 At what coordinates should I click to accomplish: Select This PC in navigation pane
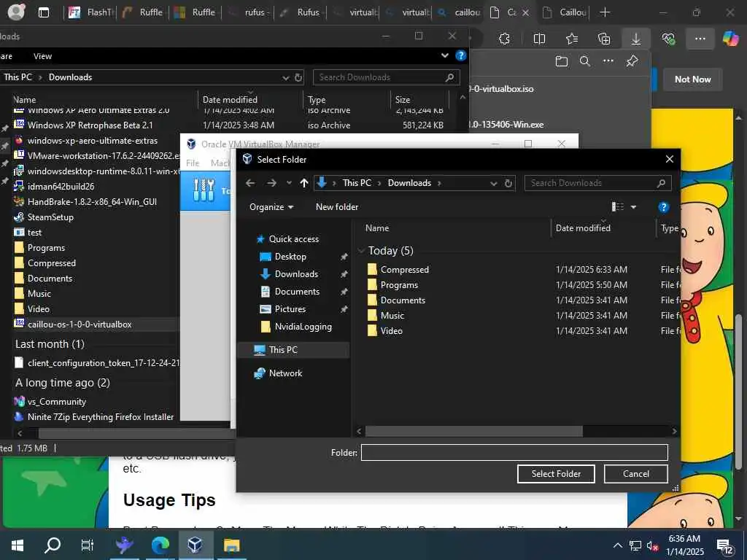(293, 349)
